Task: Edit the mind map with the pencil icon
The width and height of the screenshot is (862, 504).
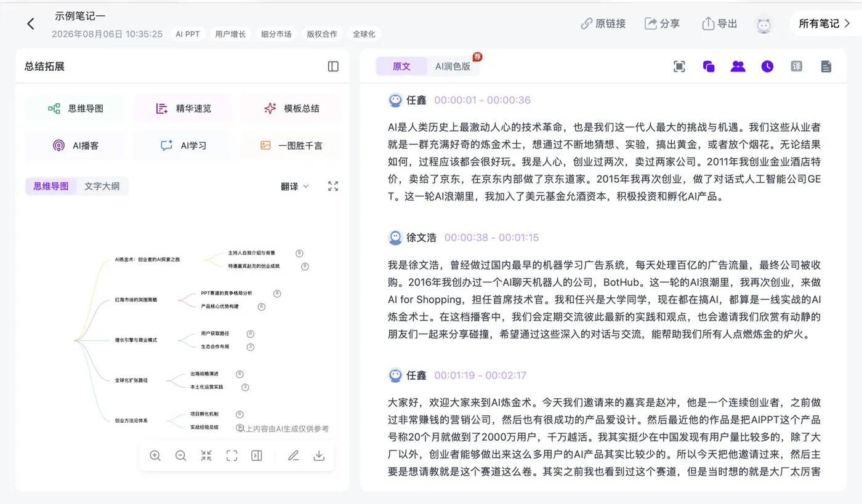Action: [x=294, y=456]
